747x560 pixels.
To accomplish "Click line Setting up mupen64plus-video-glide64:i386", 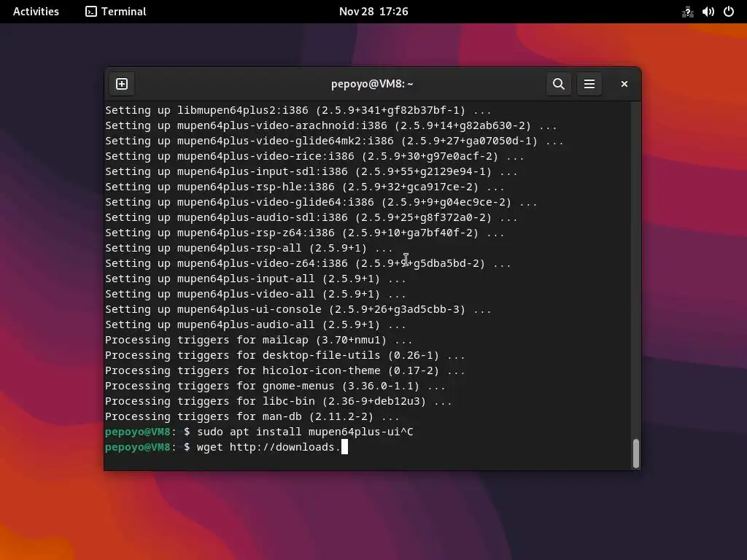I will [x=322, y=203].
